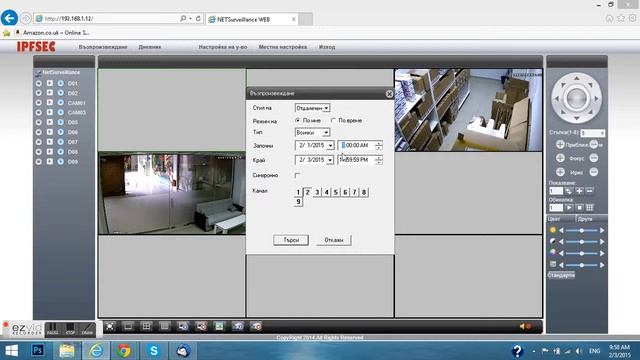The width and height of the screenshot is (640, 360).
Task: Click the white square record icon for D02
Action: pyautogui.click(x=50, y=93)
